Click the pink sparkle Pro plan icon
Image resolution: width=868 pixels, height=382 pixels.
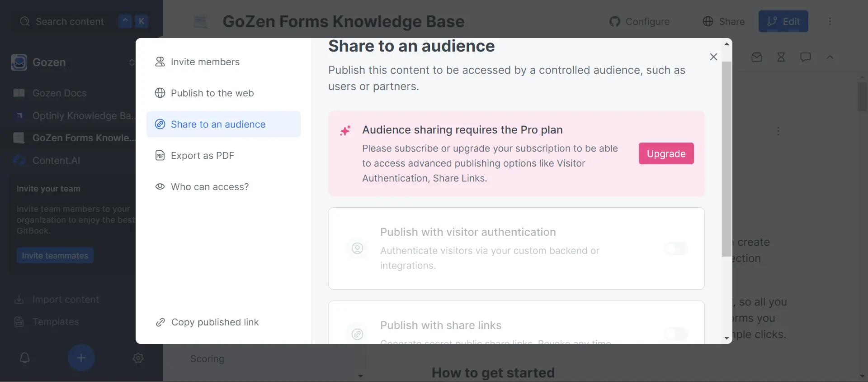point(345,131)
